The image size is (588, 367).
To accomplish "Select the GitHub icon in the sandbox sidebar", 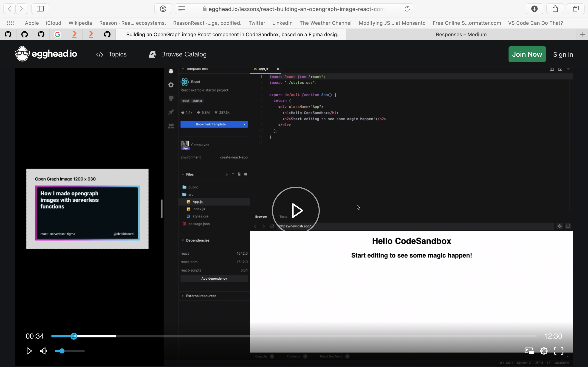I will pos(171,98).
